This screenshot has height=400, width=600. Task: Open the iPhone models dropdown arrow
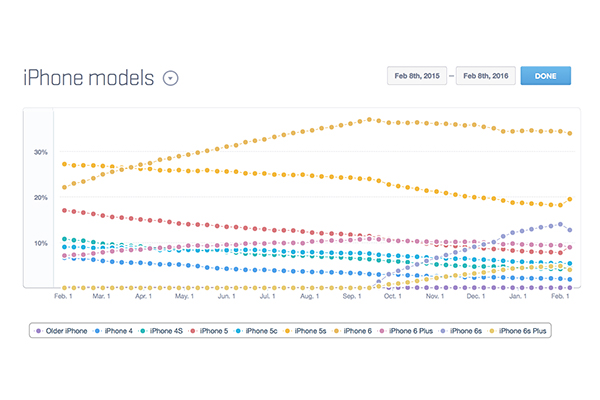tap(171, 78)
